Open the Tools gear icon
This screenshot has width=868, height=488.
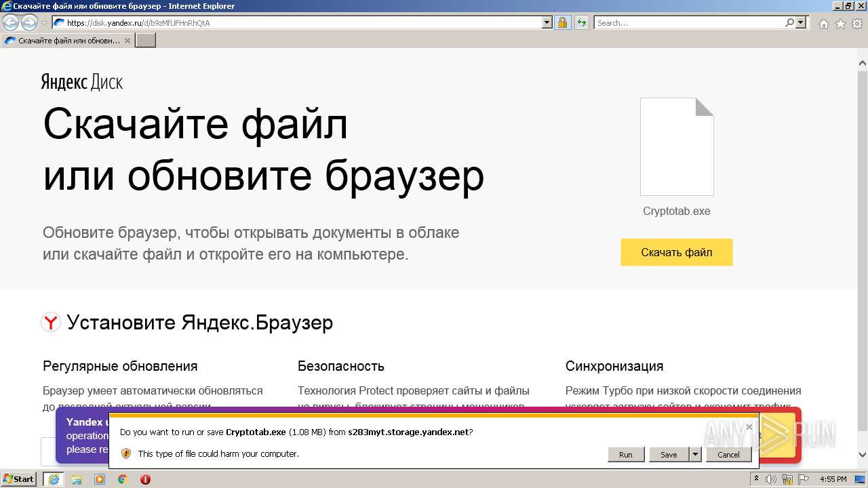tap(856, 24)
